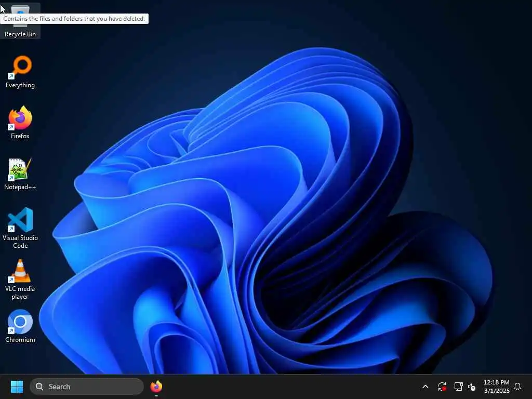Click the taskbar Search box
Image resolution: width=532 pixels, height=399 pixels.
point(87,387)
